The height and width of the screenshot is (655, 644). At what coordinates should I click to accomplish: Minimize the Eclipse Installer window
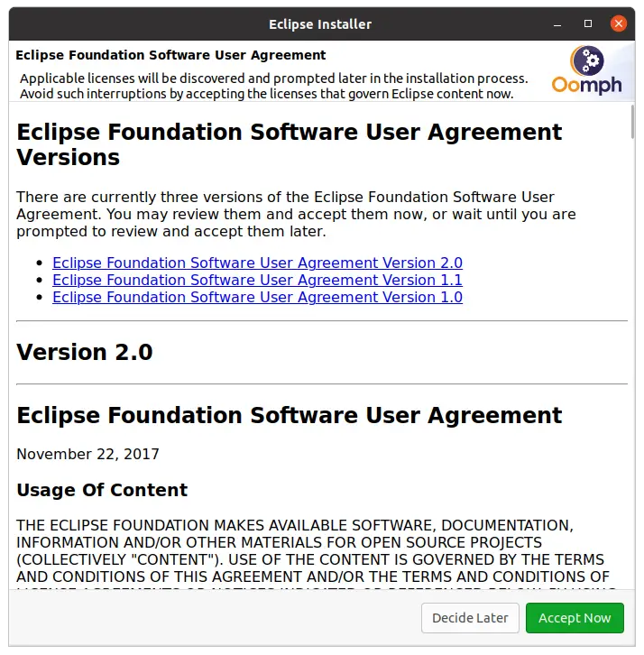pos(557,24)
